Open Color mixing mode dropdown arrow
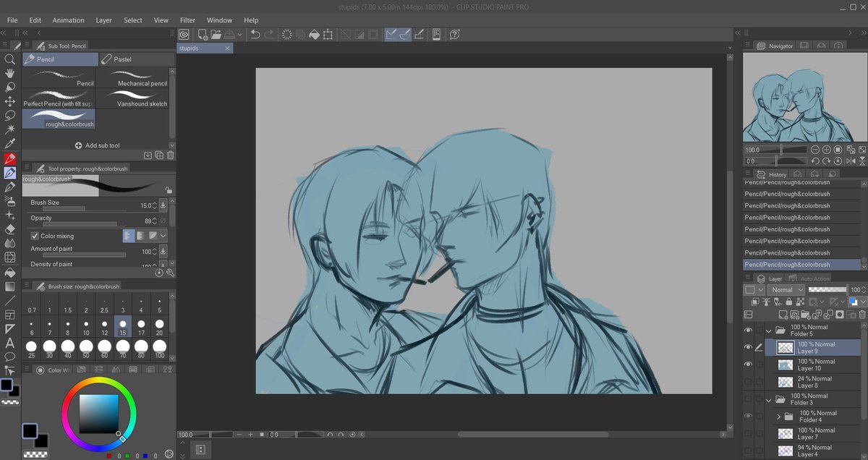 coord(163,236)
